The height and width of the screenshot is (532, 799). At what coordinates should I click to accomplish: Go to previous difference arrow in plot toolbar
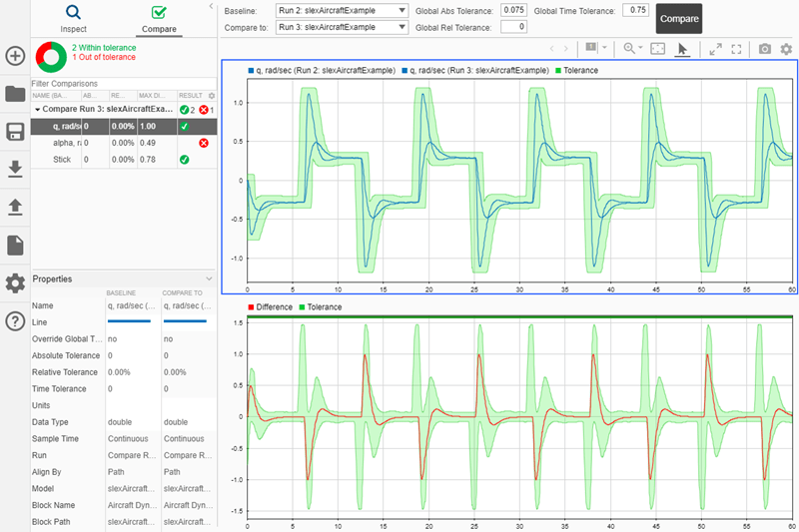point(552,49)
